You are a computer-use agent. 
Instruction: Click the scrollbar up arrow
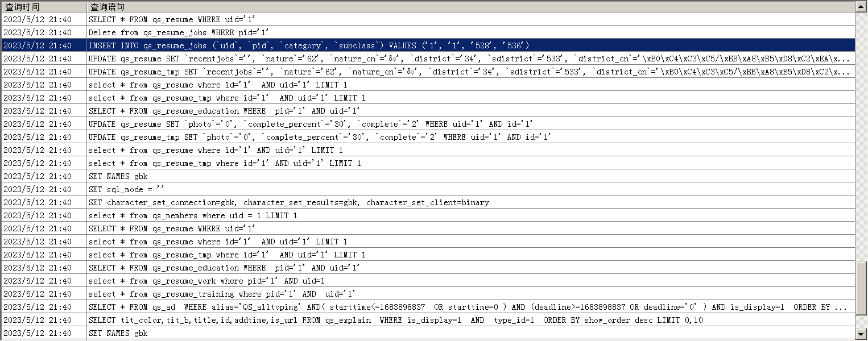click(861, 7)
